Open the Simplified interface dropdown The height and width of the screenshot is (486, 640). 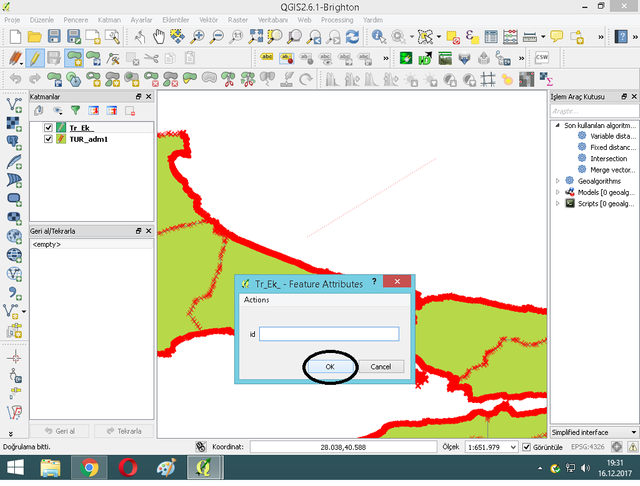coord(594,432)
